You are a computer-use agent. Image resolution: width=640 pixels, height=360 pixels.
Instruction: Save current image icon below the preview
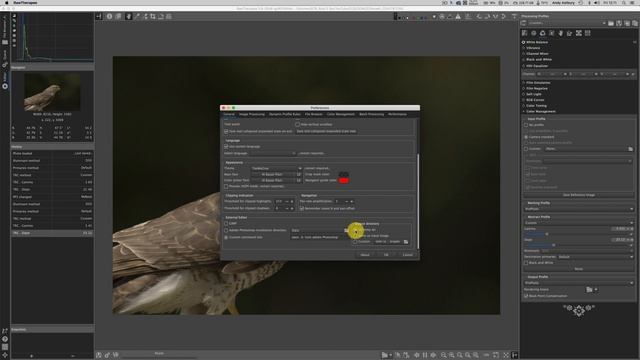click(x=98, y=355)
